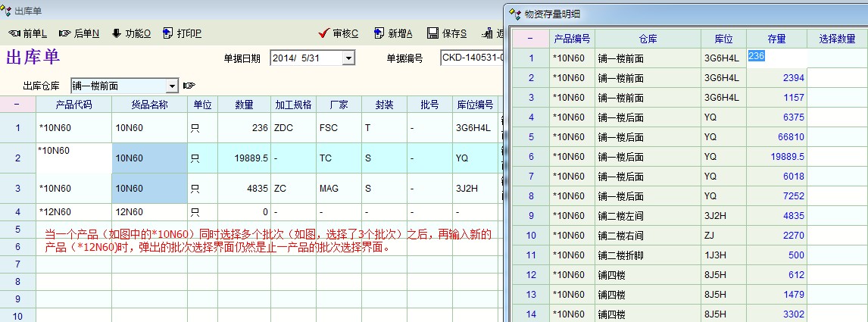Select the 产品代码 column header
Viewport: 868px width, 322px height.
click(73, 105)
